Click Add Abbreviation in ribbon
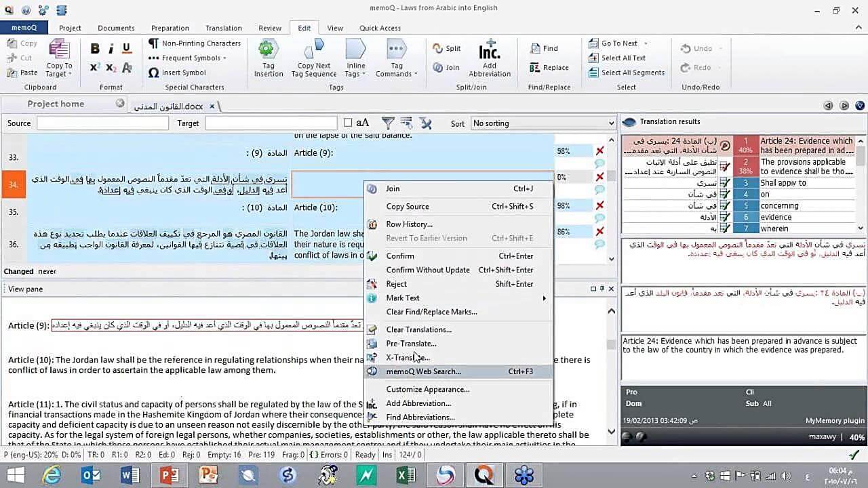 [489, 58]
